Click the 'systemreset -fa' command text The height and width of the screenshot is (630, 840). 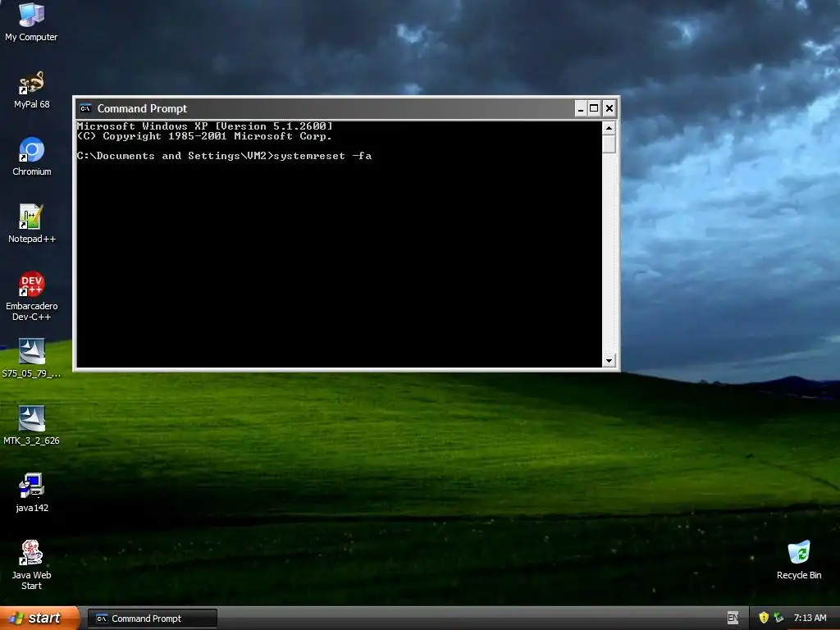point(322,156)
